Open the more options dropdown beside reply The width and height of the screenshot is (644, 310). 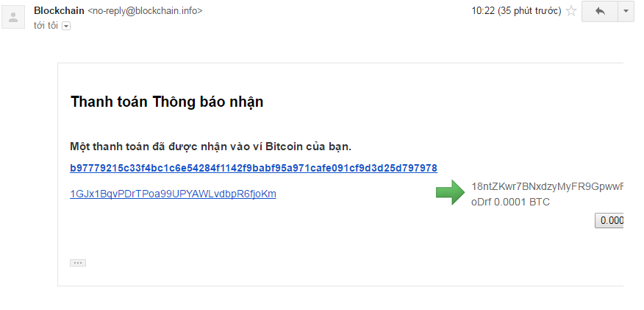point(626,11)
